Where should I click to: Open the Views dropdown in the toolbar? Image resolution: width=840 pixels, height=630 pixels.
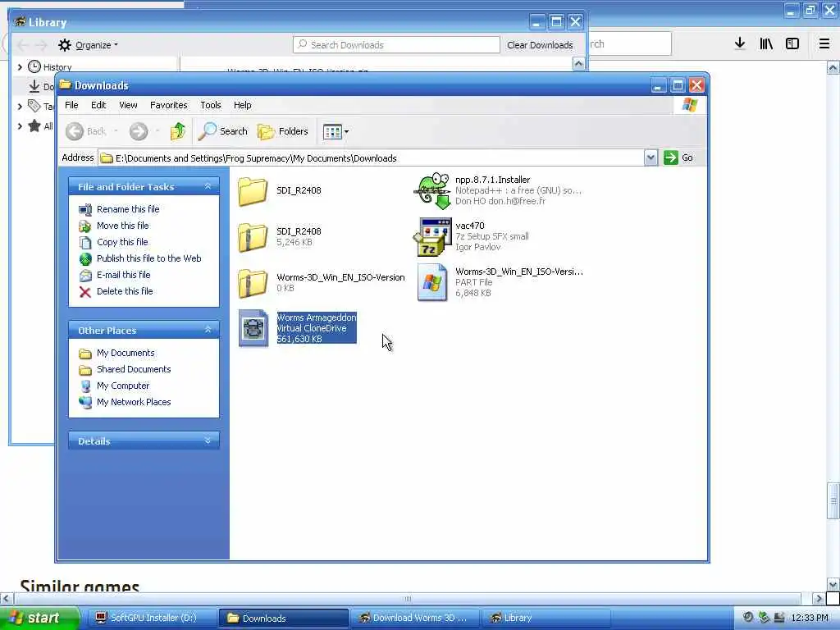click(x=336, y=131)
